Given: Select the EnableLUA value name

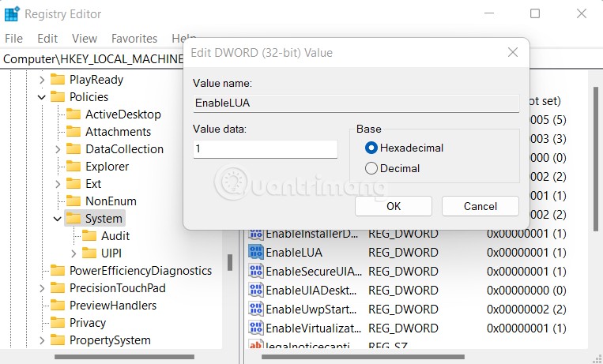Looking at the screenshot, I should 294,253.
